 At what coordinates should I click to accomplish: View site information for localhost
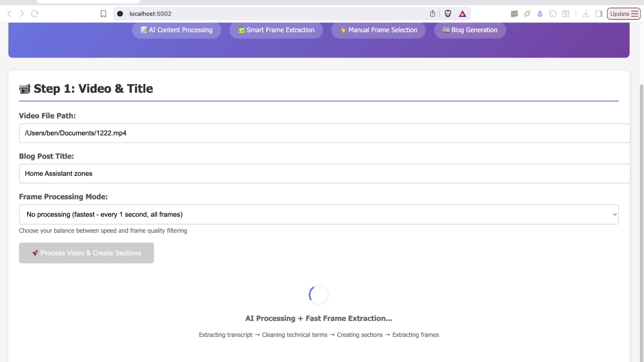click(120, 14)
